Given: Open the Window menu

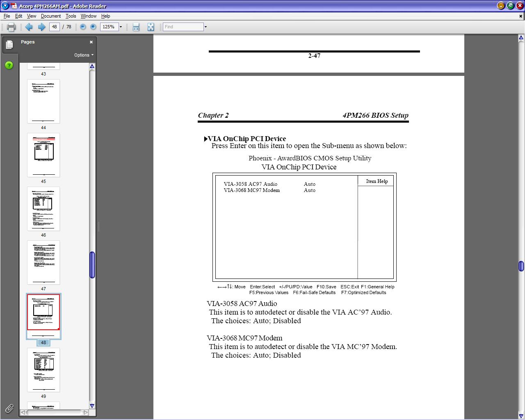Looking at the screenshot, I should (89, 16).
